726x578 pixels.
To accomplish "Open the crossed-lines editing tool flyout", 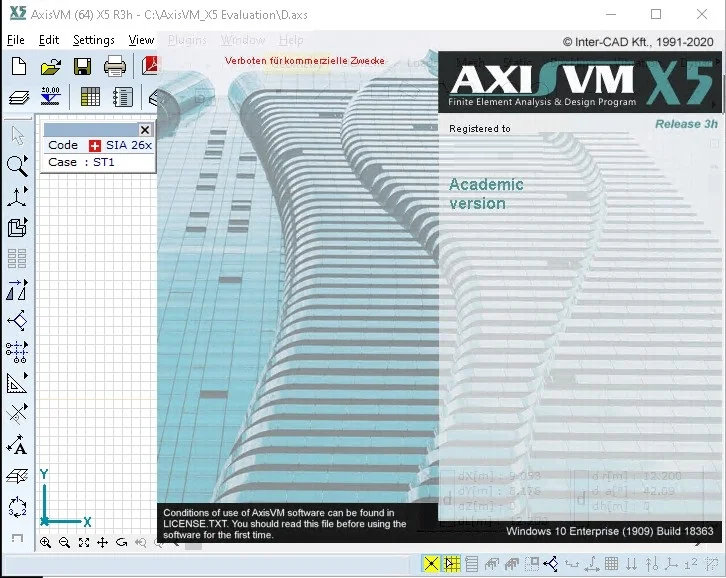I will [17, 413].
